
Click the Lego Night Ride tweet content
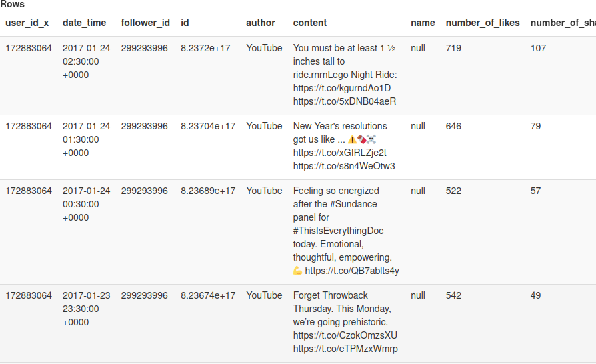pyautogui.click(x=345, y=75)
